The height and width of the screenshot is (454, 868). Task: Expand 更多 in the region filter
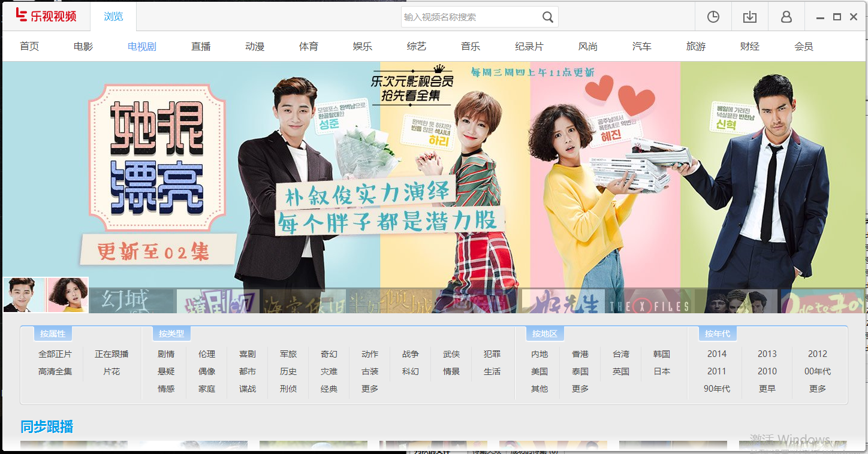click(580, 389)
